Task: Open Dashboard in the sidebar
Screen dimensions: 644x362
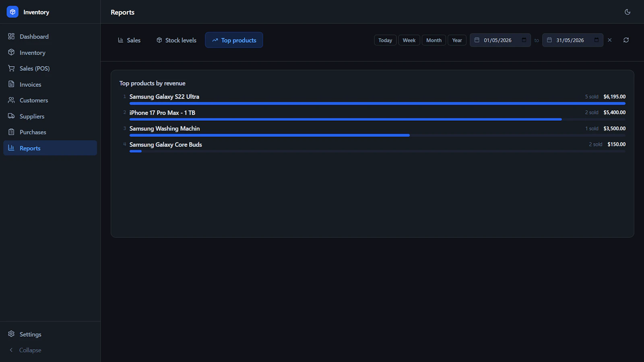Action: [x=50, y=37]
